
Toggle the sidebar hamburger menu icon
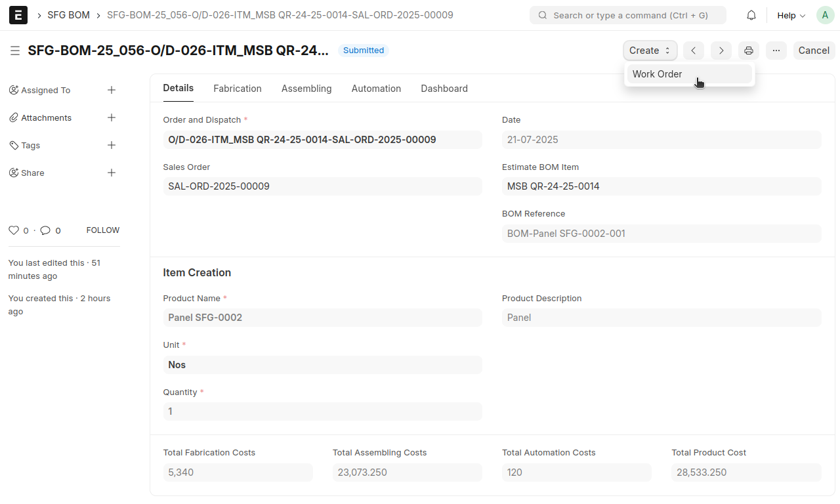pos(15,51)
